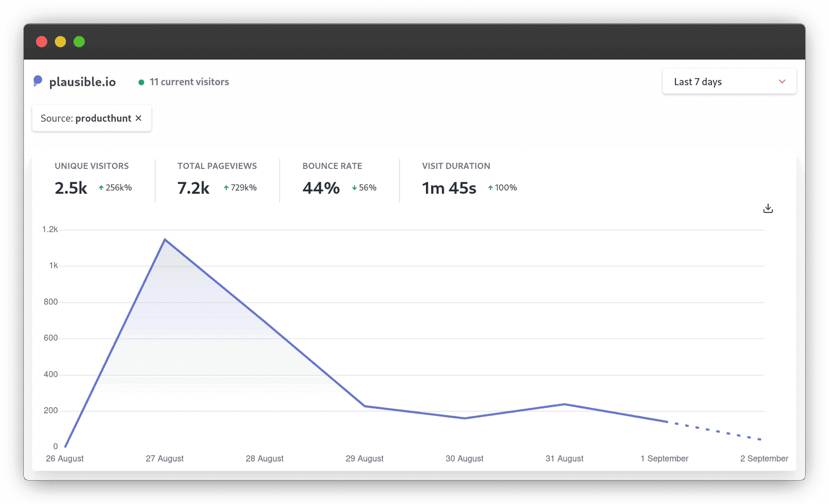Click the Plausible logo icon

click(x=38, y=81)
